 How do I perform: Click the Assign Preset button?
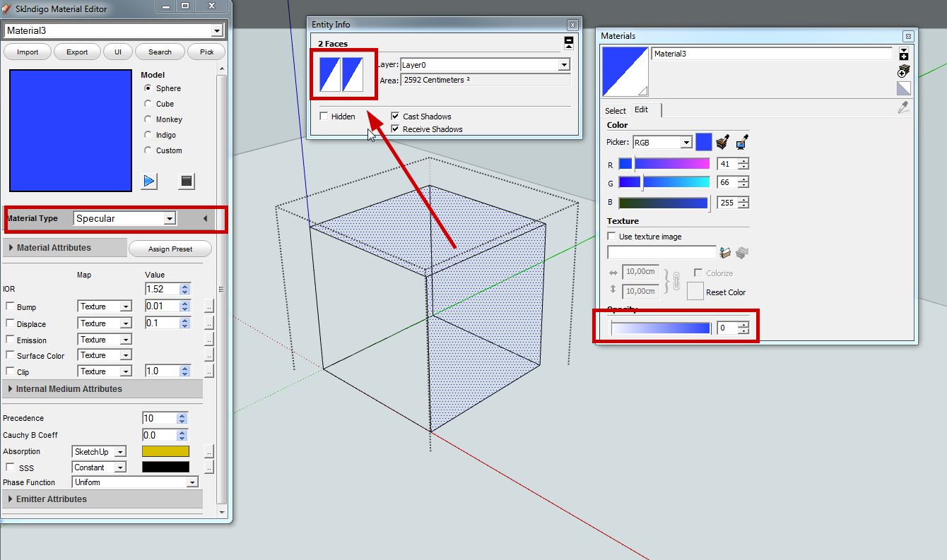coord(170,249)
